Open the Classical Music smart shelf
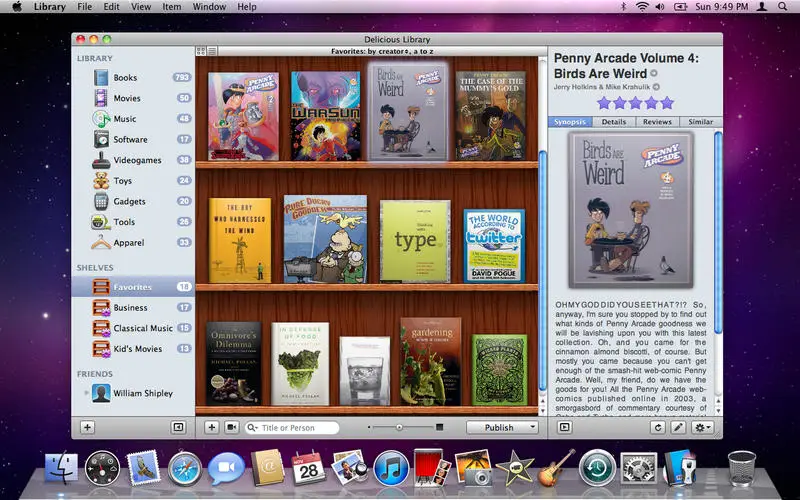The height and width of the screenshot is (500, 800). (x=133, y=328)
